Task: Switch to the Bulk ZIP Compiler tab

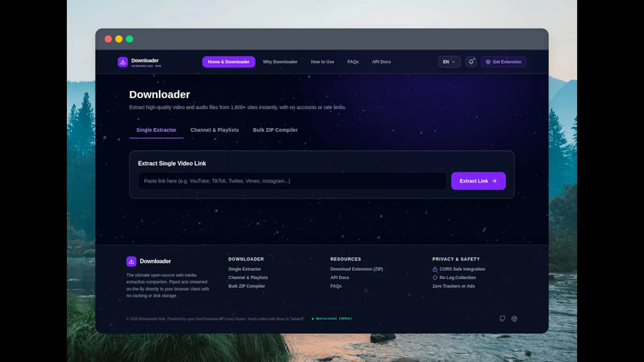Action: (275, 130)
